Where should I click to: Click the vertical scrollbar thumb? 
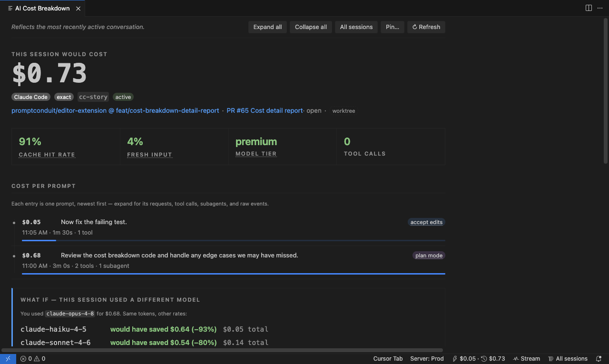click(606, 90)
